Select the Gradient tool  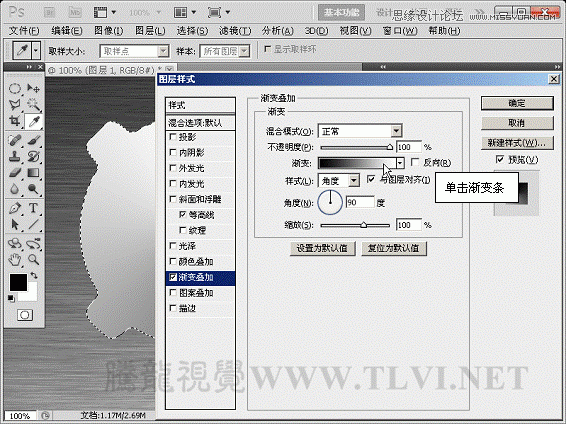tap(34, 172)
